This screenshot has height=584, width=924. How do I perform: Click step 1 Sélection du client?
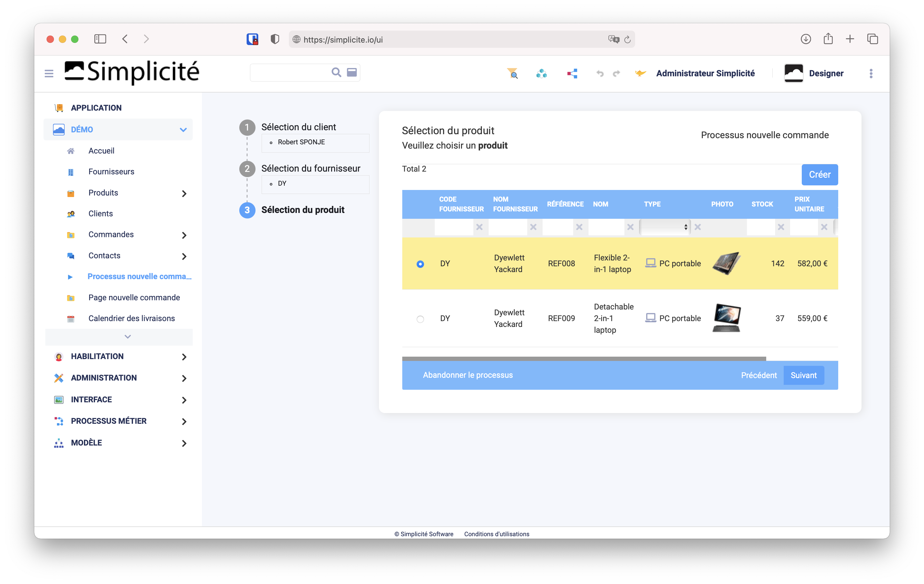(x=298, y=127)
